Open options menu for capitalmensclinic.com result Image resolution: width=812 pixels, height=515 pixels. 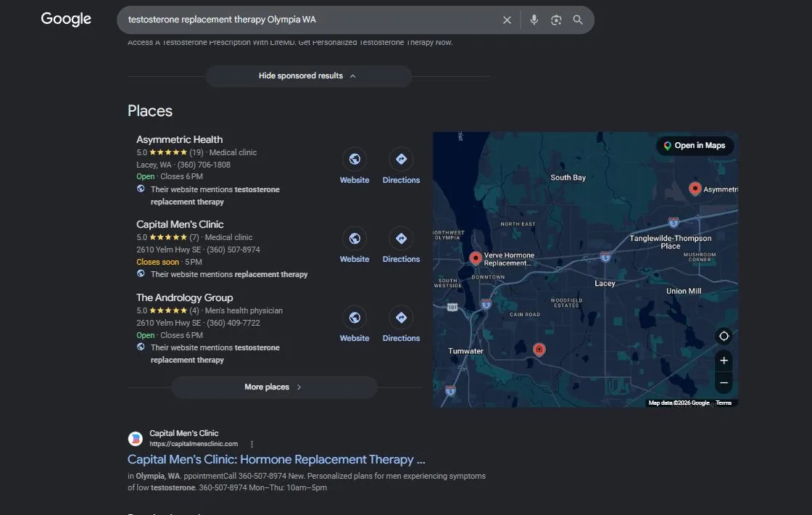click(x=252, y=444)
